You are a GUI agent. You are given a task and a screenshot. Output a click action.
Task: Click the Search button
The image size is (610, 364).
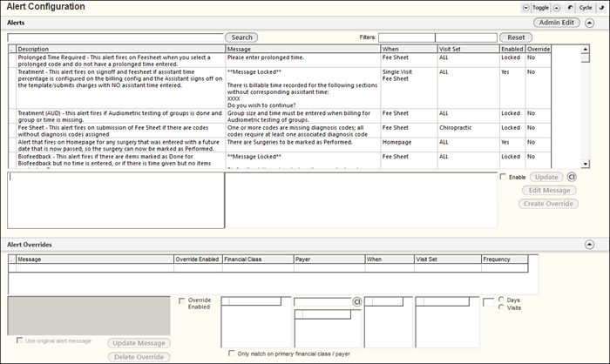point(241,37)
